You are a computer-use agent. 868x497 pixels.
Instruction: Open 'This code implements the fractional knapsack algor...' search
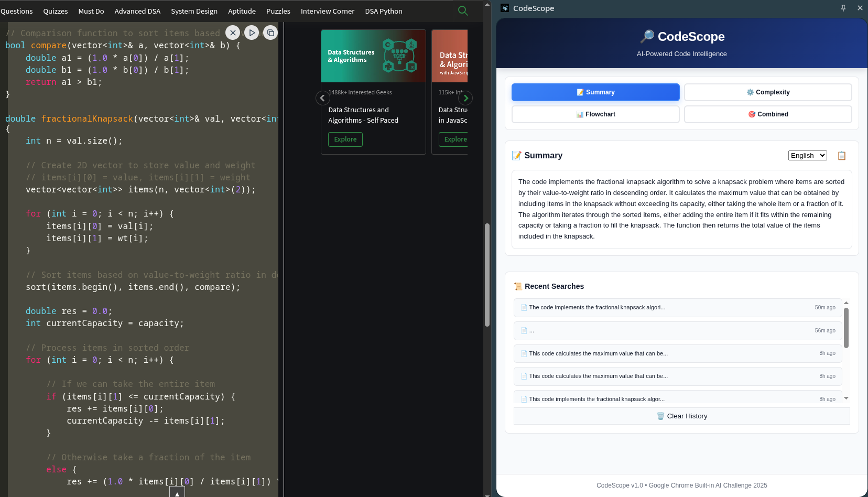pyautogui.click(x=678, y=398)
